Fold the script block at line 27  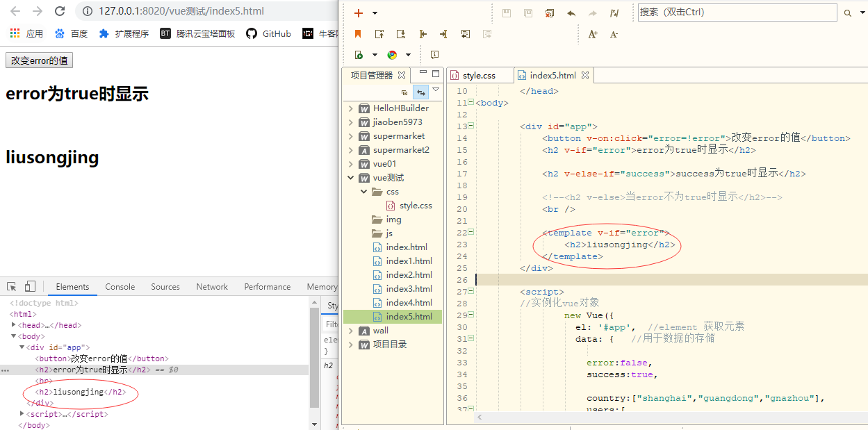pyautogui.click(x=470, y=291)
